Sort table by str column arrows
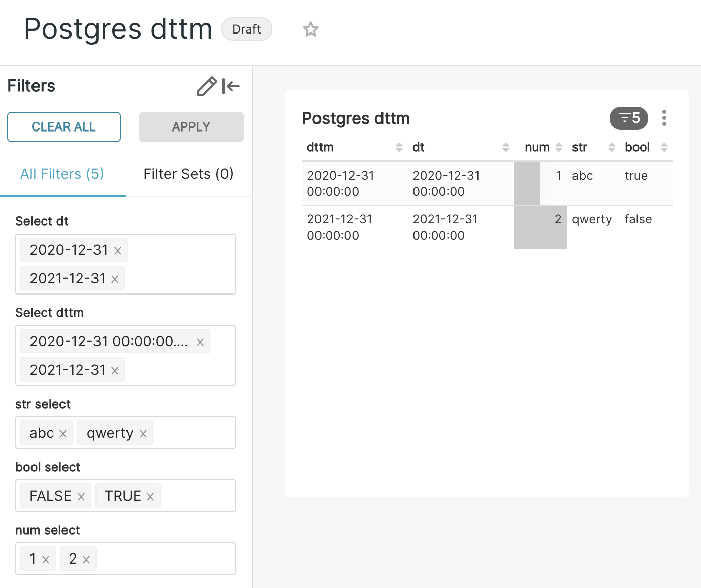 pos(612,147)
